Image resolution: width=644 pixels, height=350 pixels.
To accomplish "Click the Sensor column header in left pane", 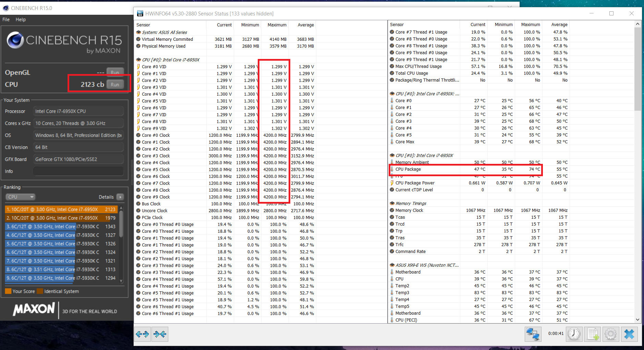I will (143, 25).
